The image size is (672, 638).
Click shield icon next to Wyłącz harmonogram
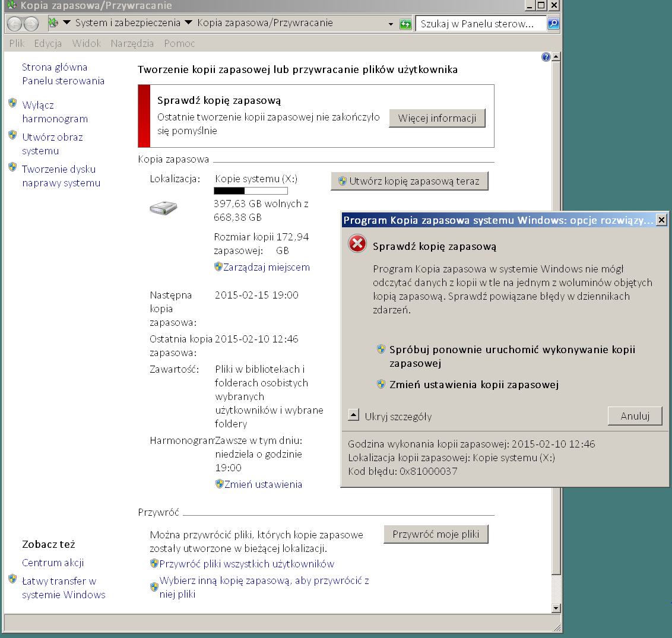[12, 103]
